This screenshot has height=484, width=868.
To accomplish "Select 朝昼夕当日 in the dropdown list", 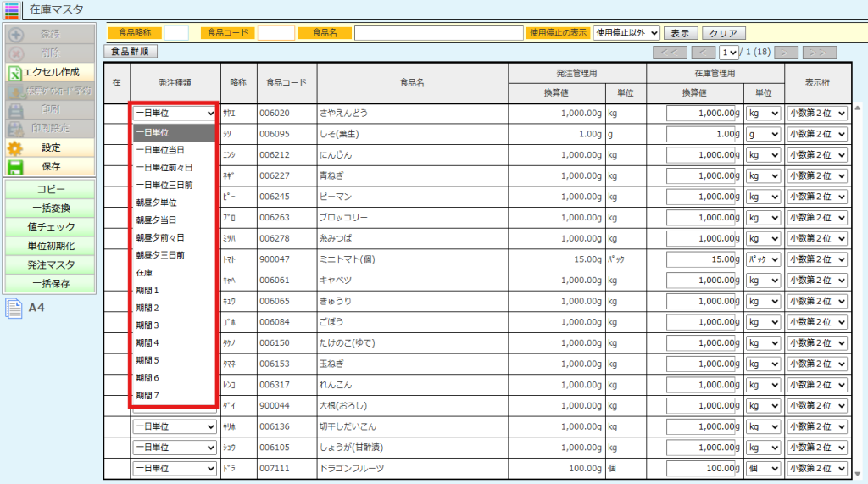I will [x=156, y=220].
